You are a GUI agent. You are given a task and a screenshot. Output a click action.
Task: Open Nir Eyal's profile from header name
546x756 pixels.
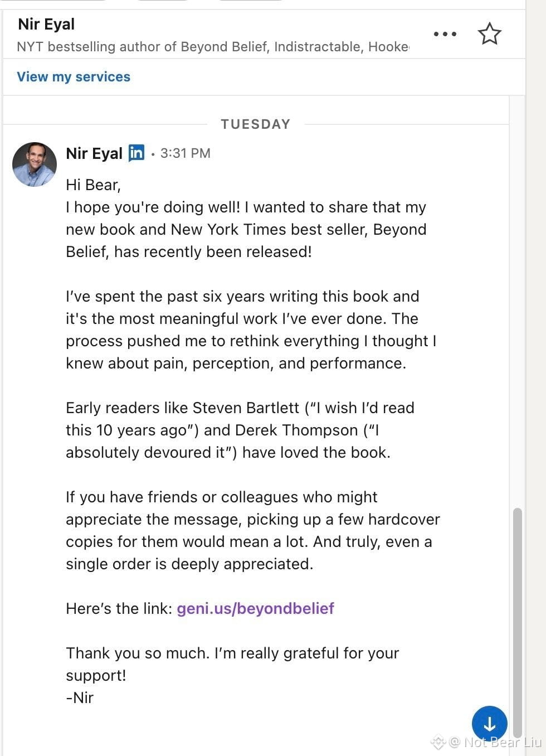click(46, 24)
